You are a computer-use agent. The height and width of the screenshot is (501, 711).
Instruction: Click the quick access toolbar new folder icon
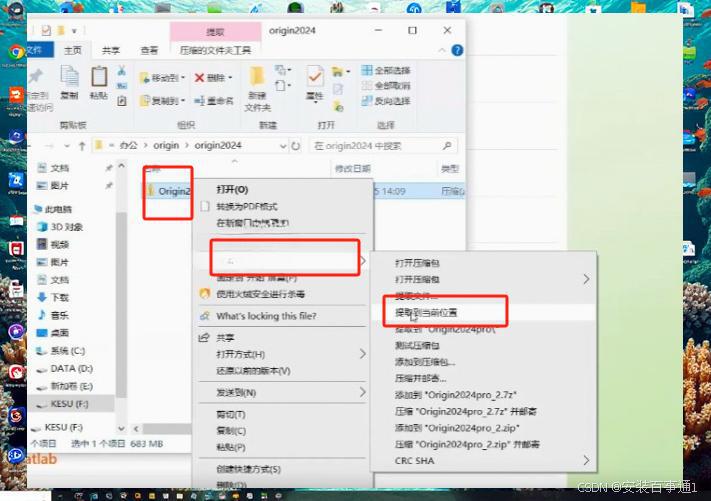pyautogui.click(x=60, y=31)
